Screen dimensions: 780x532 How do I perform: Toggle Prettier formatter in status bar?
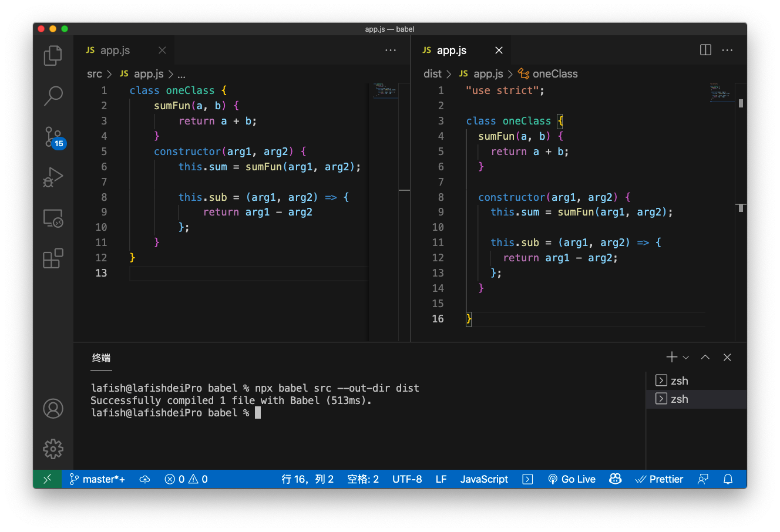click(x=659, y=479)
